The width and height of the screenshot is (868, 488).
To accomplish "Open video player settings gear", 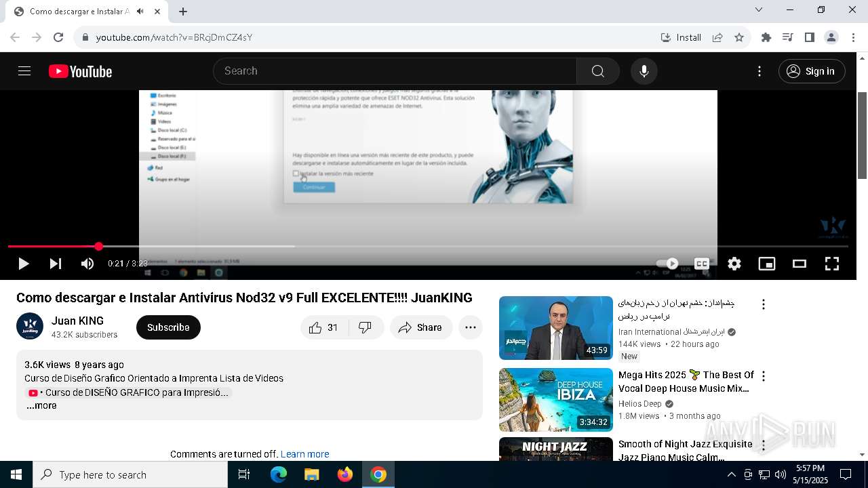I will pyautogui.click(x=734, y=264).
